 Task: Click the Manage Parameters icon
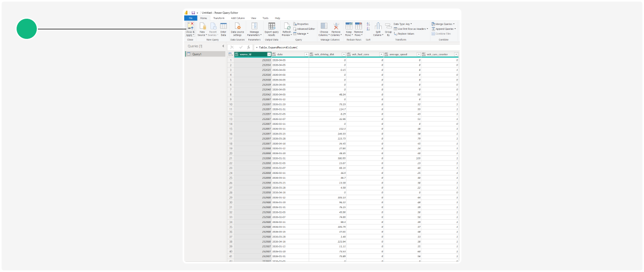tap(254, 26)
